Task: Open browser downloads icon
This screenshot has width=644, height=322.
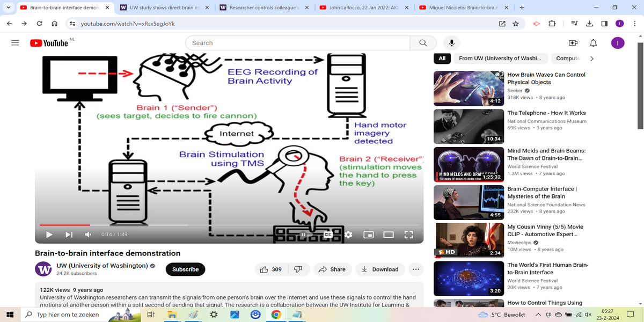Action: tap(589, 24)
